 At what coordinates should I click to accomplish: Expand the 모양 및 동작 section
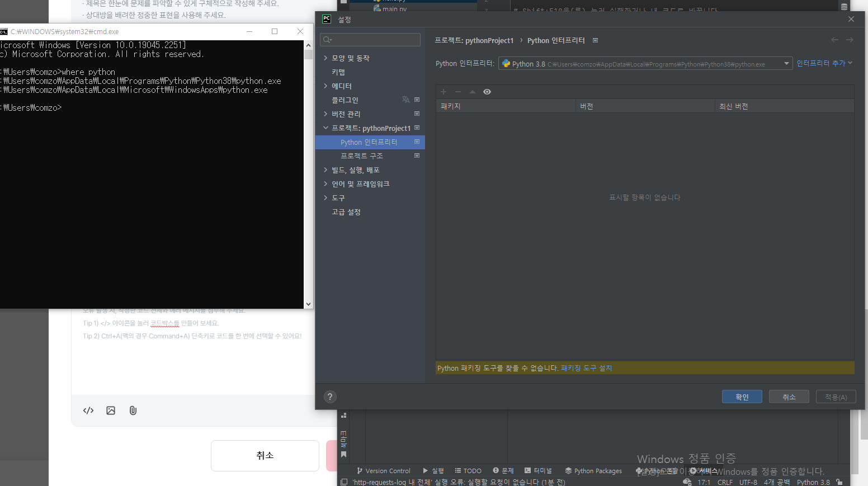point(325,58)
